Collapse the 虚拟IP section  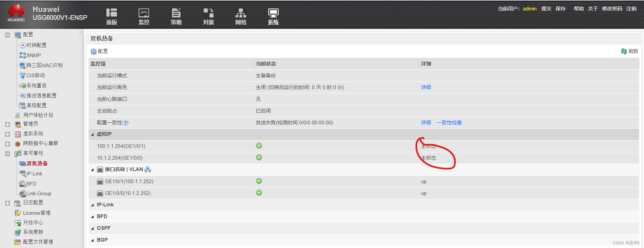click(93, 134)
